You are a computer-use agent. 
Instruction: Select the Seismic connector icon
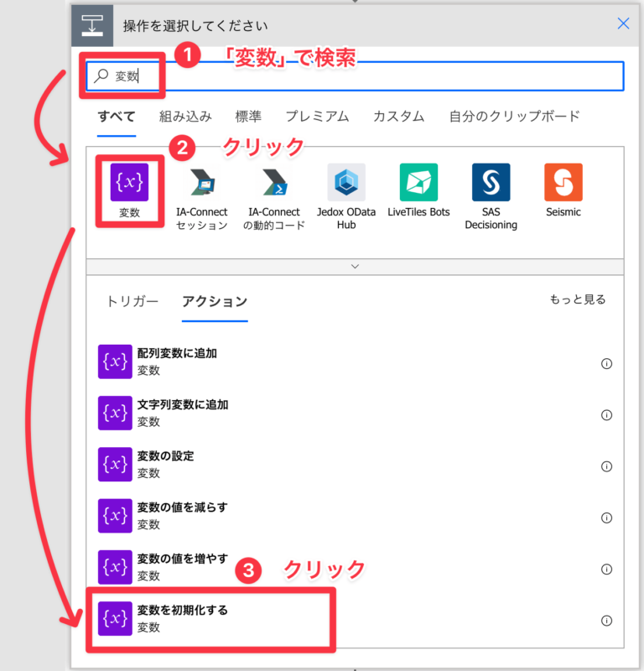point(563,183)
